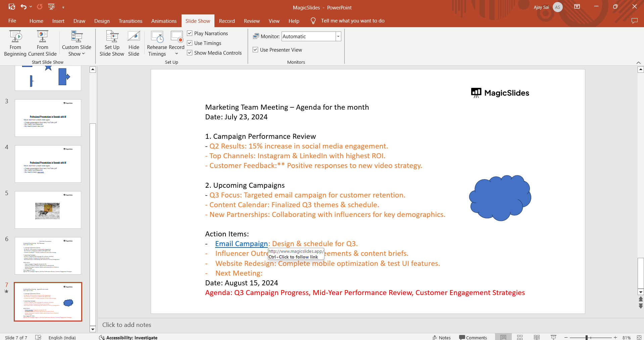Switch to Slide Sorter view
The height and width of the screenshot is (340, 644).
pos(520,337)
